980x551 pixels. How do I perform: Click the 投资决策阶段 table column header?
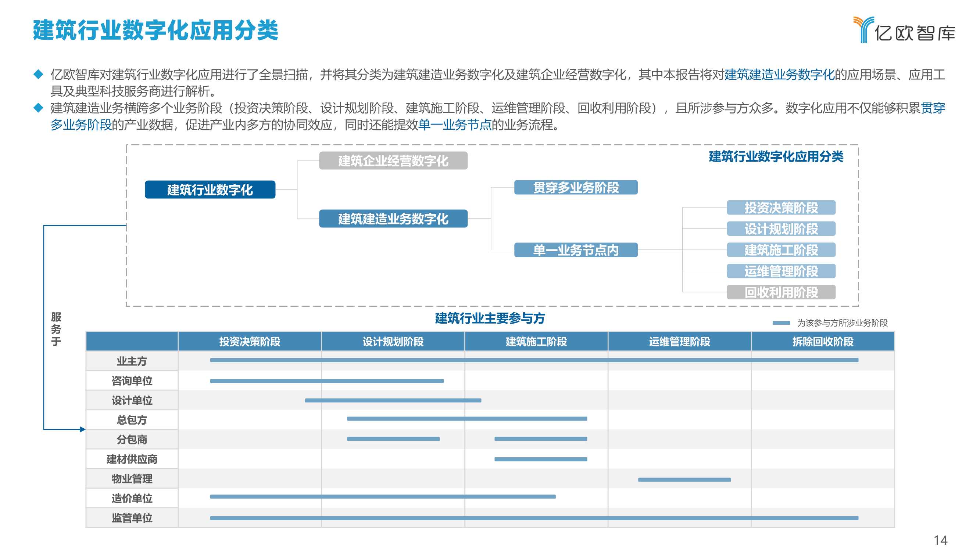[250, 342]
